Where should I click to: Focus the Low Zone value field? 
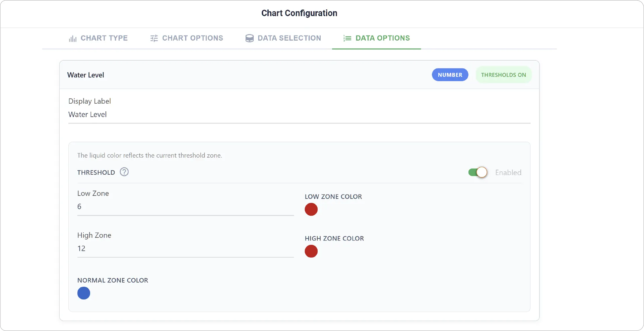(185, 207)
